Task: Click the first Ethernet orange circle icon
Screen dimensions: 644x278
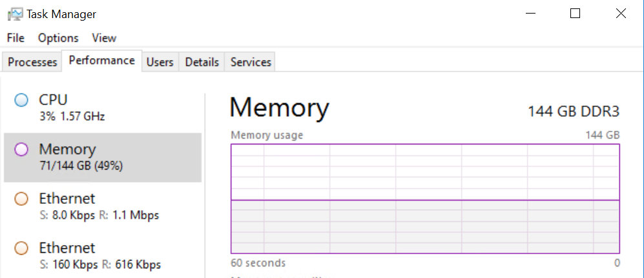Action: pyautogui.click(x=21, y=199)
